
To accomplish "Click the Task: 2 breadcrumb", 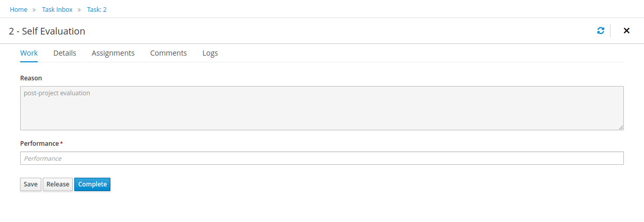I will pyautogui.click(x=96, y=9).
